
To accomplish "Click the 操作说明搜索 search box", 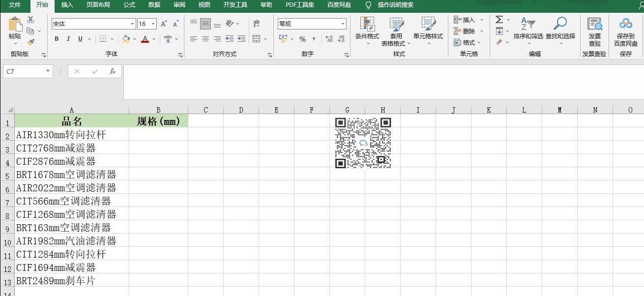I will (395, 5).
